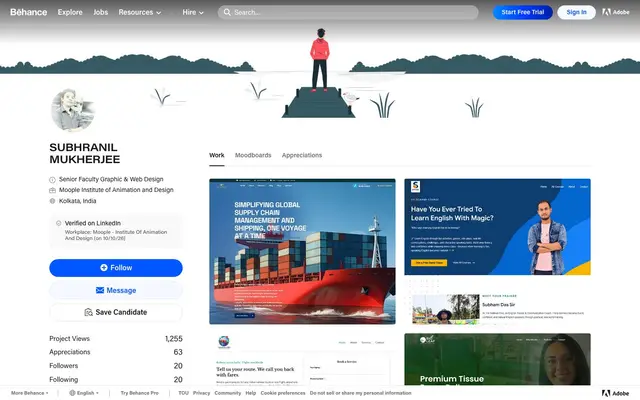The width and height of the screenshot is (640, 400).
Task: Switch to the Appreciations tab
Action: coord(302,155)
